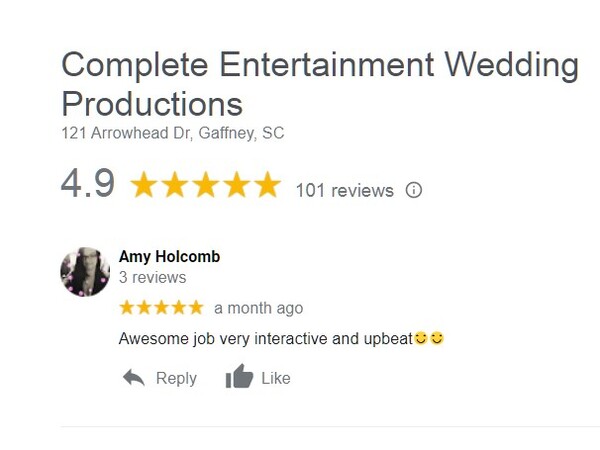
Task: Click the fifth large gold star in overall rating
Action: pos(268,184)
